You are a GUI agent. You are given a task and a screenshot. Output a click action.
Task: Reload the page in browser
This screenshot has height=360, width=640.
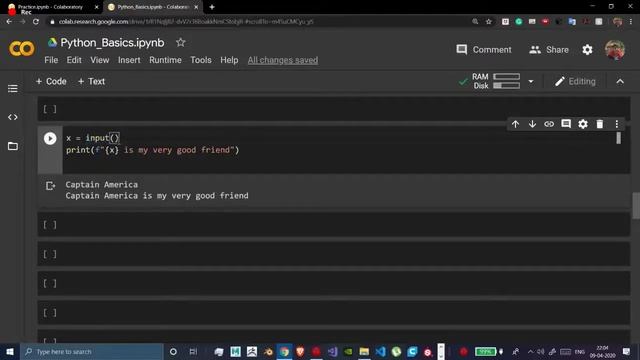click(x=36, y=22)
